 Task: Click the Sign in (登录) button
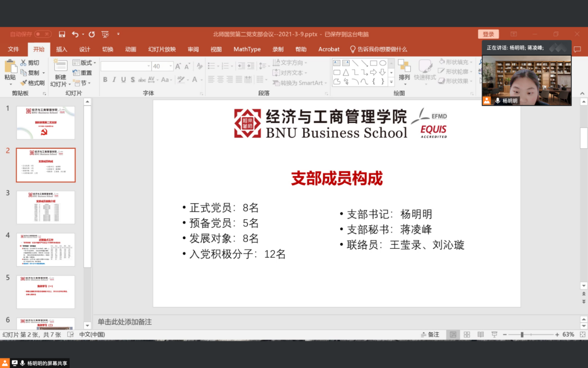(488, 34)
